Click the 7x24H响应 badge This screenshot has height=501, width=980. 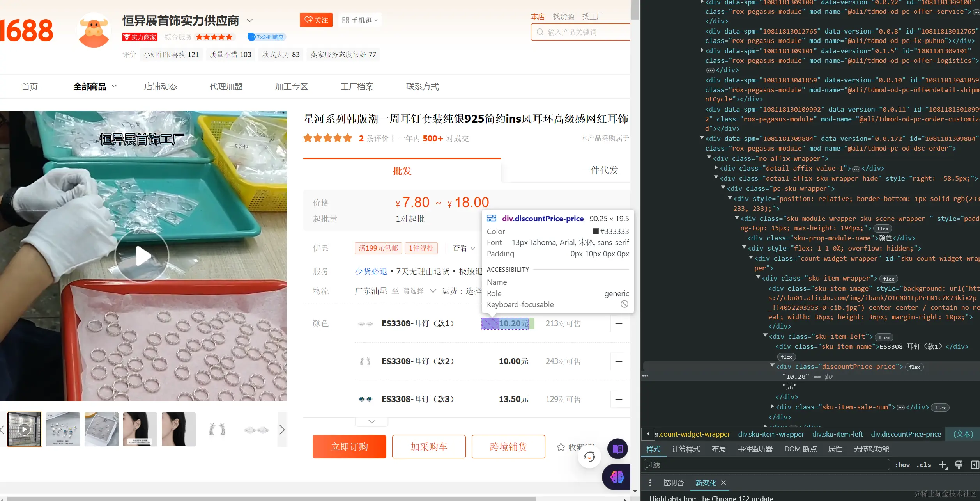click(x=267, y=37)
